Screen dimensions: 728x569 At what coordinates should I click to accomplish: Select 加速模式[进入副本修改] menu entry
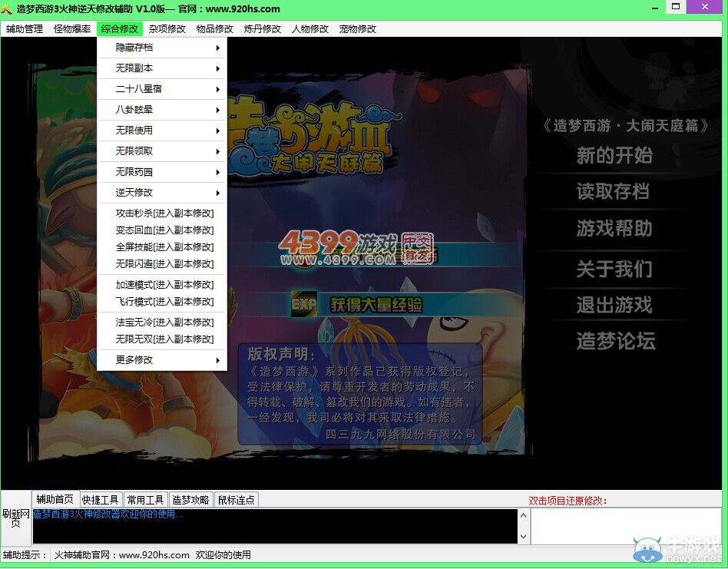point(161,284)
